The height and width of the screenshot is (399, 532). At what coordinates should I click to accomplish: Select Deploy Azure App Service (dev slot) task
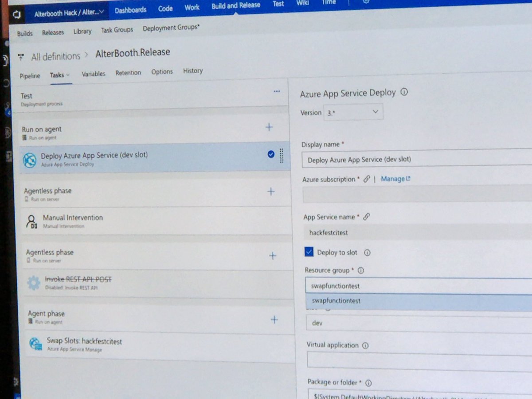click(x=155, y=158)
